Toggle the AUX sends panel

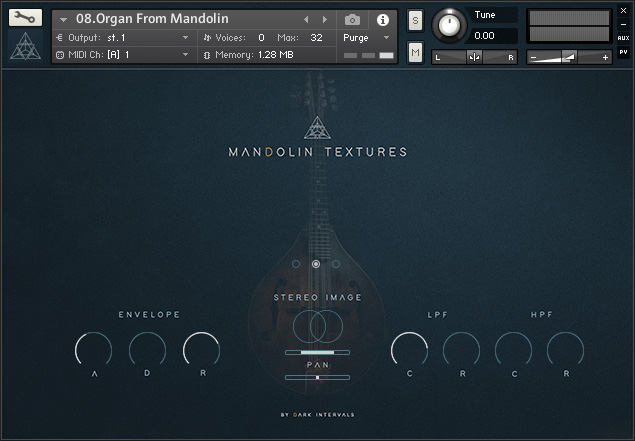624,38
